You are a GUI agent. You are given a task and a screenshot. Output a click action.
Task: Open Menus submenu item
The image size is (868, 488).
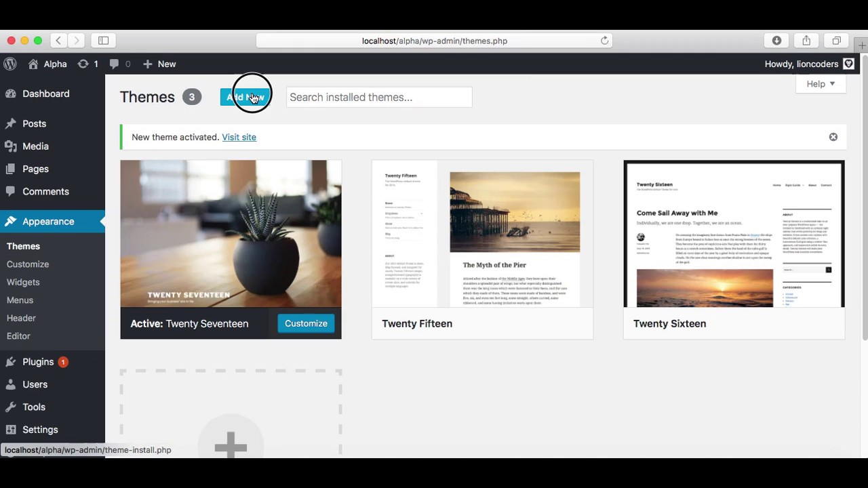(x=20, y=300)
